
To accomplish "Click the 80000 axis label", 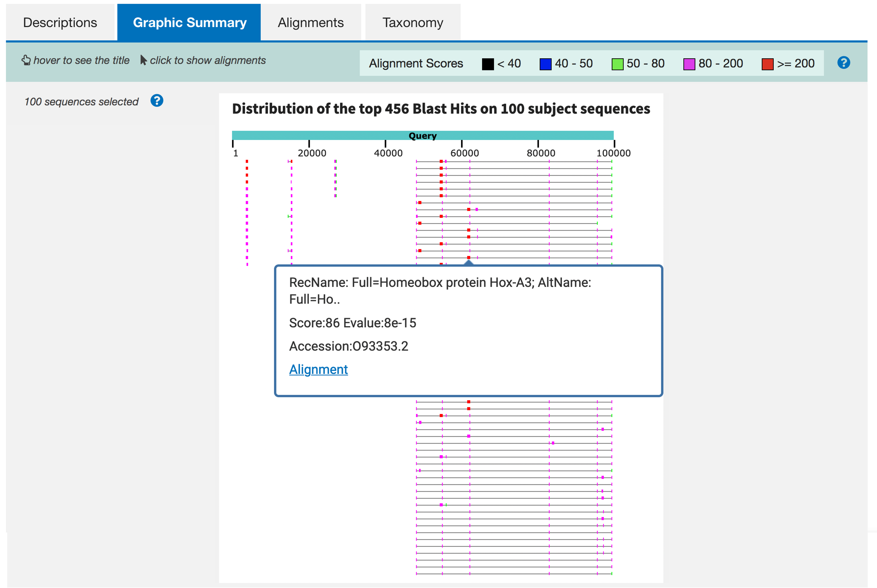I will tap(541, 153).
